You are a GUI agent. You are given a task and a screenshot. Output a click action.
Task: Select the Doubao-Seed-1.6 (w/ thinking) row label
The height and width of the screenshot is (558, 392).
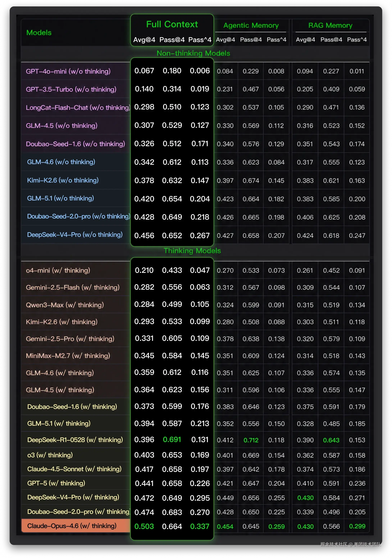(72, 407)
